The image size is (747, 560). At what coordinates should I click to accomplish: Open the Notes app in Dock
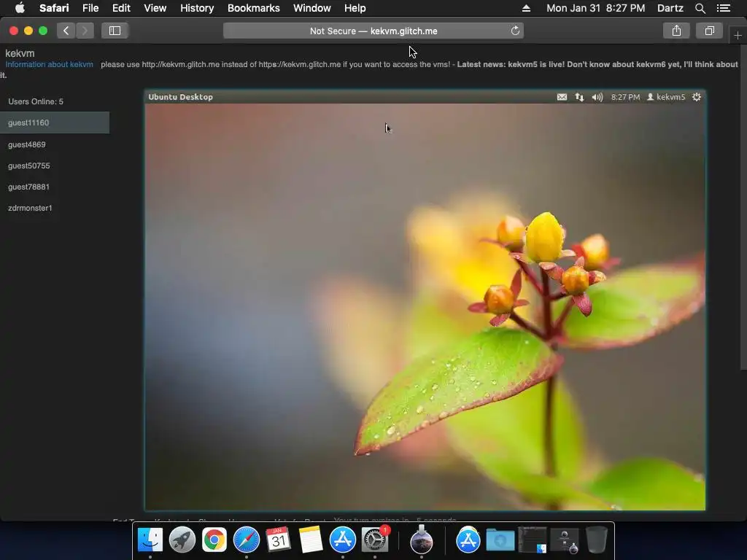311,540
